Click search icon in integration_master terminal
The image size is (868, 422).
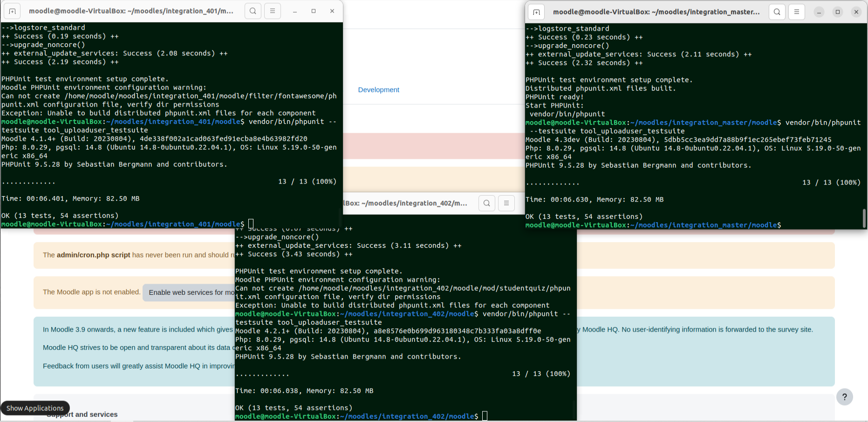coord(777,12)
